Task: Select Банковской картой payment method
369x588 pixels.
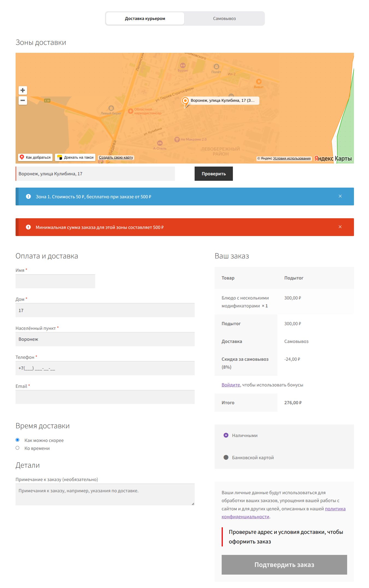Action: click(226, 457)
